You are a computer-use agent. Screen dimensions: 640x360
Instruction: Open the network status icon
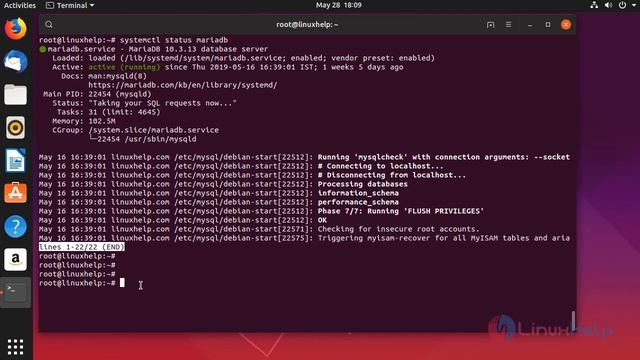(594, 5)
